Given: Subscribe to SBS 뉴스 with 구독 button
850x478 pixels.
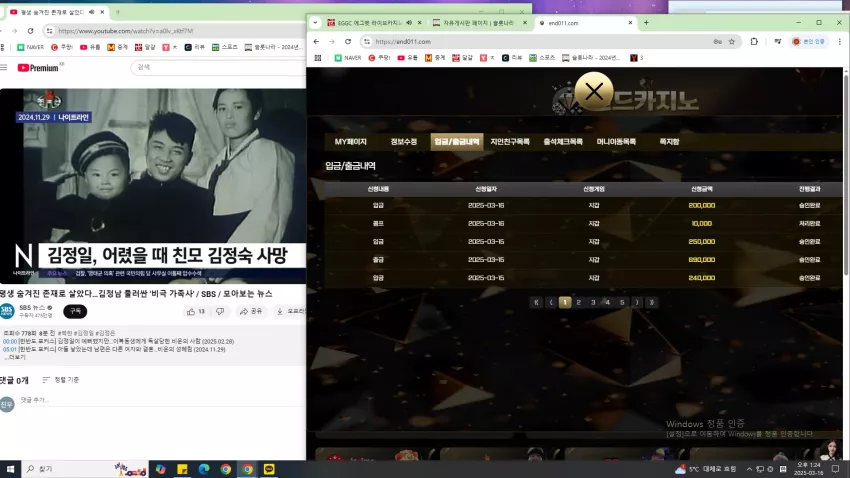Looking at the screenshot, I should [75, 311].
